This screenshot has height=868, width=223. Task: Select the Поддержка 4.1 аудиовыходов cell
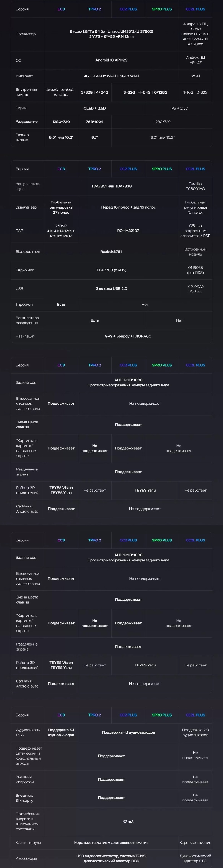click(128, 732)
